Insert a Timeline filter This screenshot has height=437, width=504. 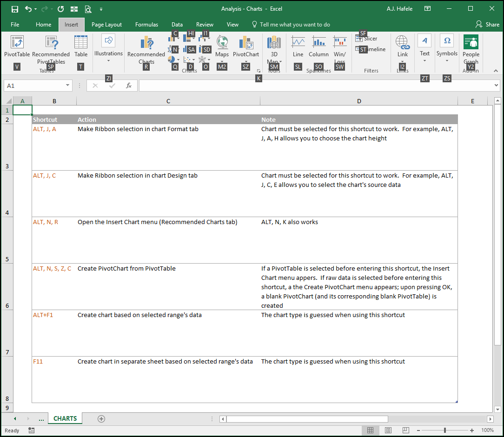(370, 49)
